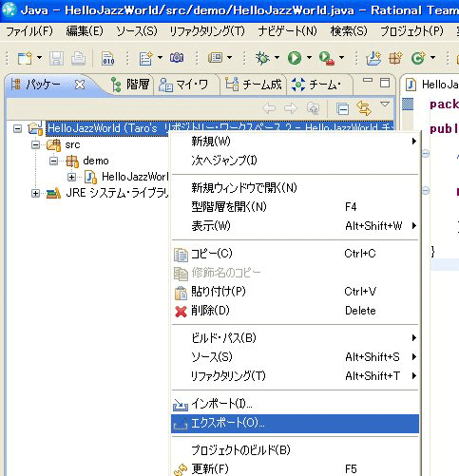Choose 次へジャンプ(I) in context menu
The width and height of the screenshot is (459, 476).
click(295, 161)
